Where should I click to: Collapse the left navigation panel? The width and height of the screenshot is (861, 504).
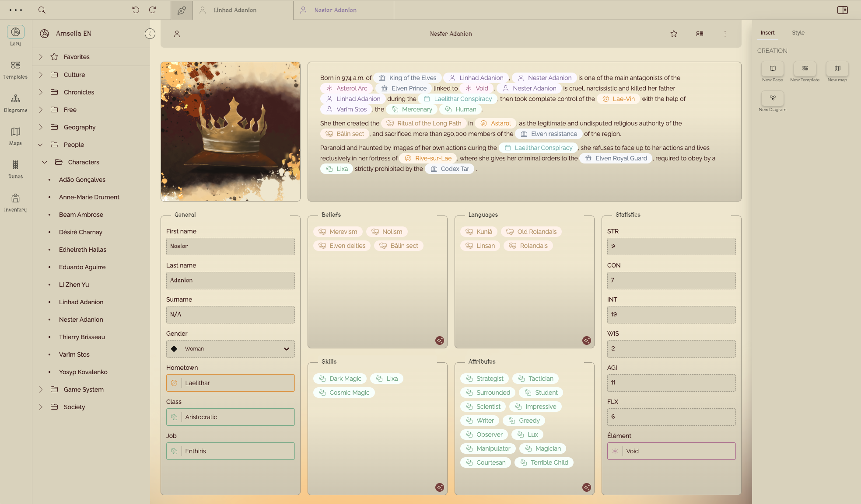coord(150,34)
